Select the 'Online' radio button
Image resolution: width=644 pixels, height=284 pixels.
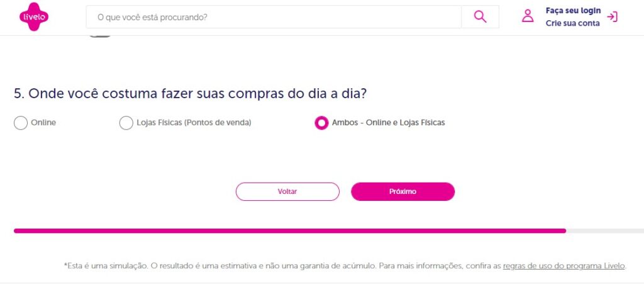point(21,123)
